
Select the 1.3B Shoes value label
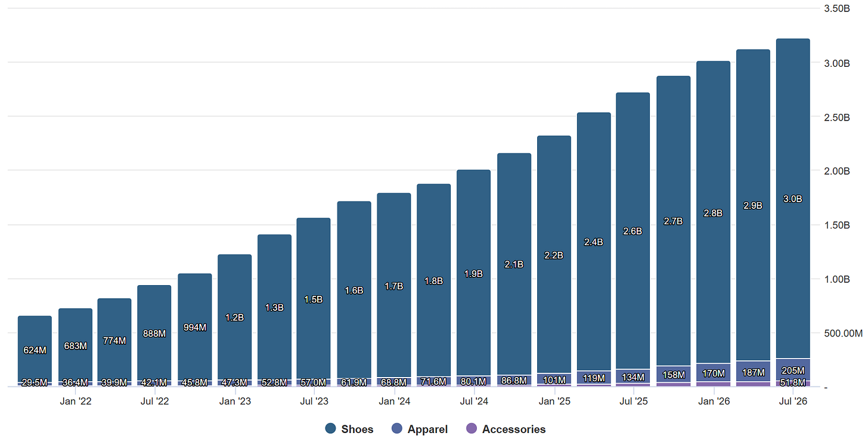pyautogui.click(x=274, y=308)
